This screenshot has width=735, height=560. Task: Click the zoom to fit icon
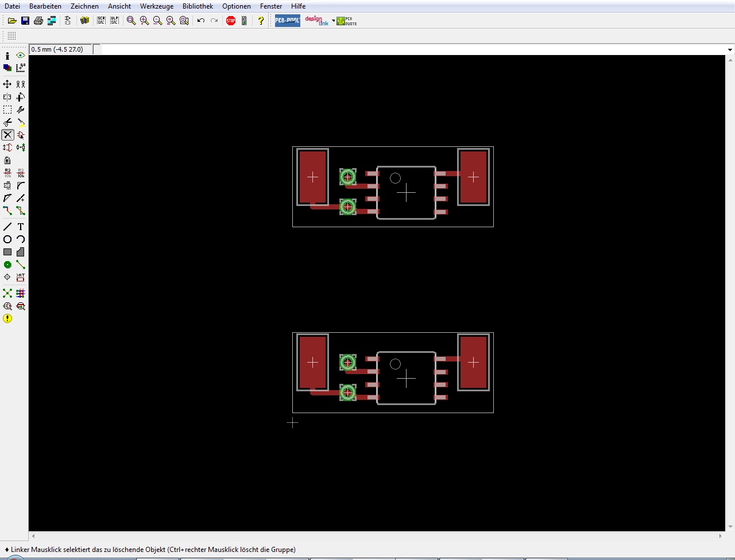[x=131, y=21]
